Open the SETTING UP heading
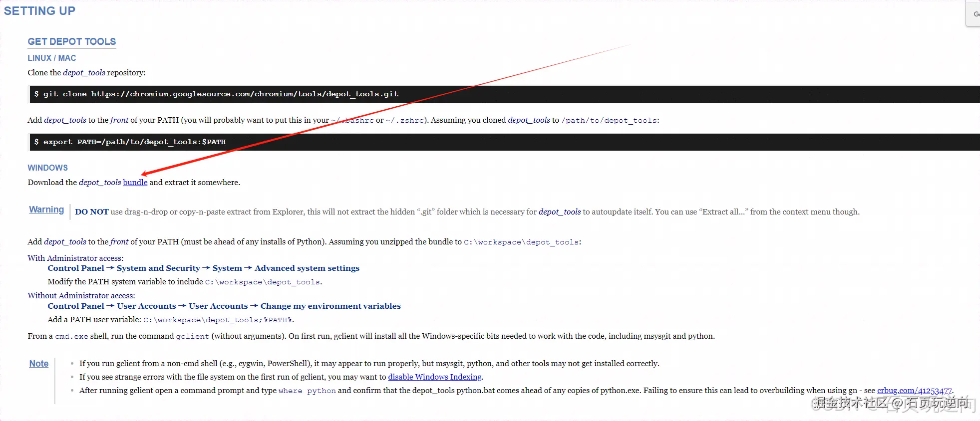This screenshot has height=421, width=980. coord(39,10)
